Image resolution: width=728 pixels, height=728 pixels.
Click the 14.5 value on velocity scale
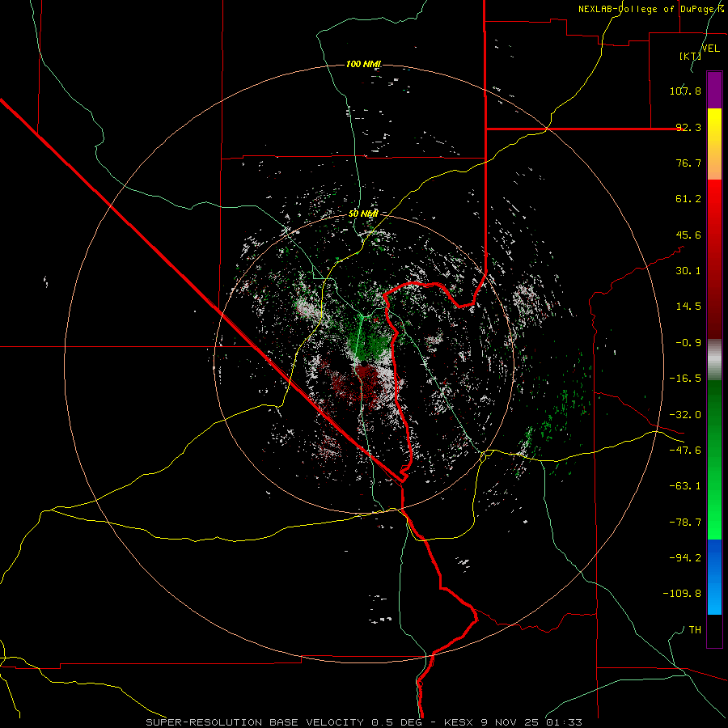(x=688, y=307)
